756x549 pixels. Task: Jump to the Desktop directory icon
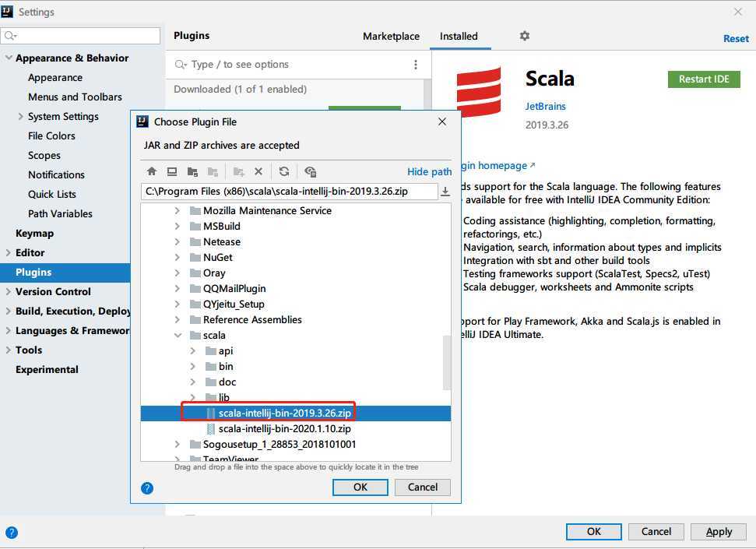172,171
